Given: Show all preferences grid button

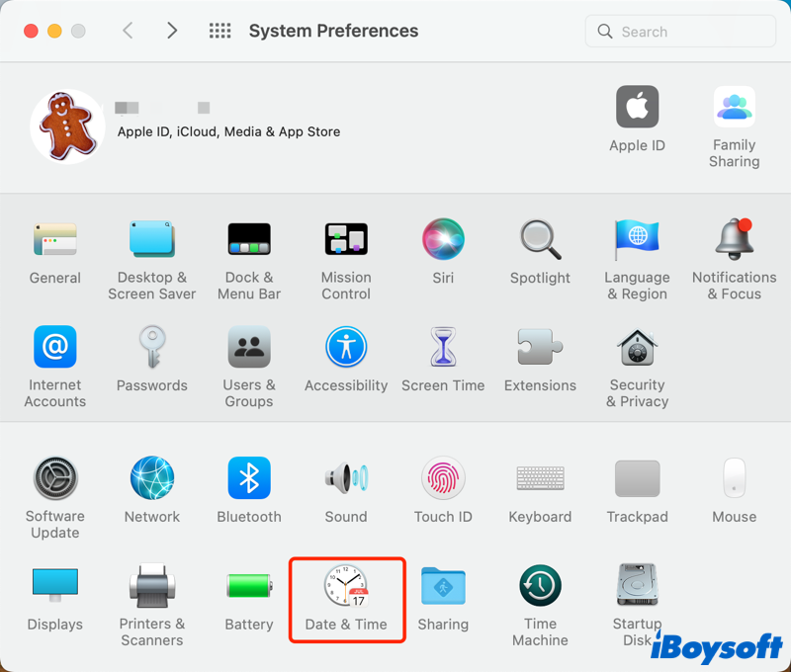Looking at the screenshot, I should (x=220, y=32).
